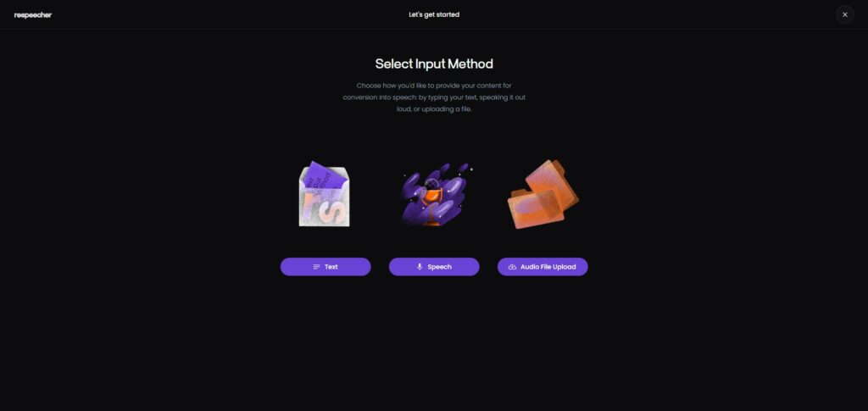Close the get started screen with X
The height and width of the screenshot is (411, 868).
point(845,14)
